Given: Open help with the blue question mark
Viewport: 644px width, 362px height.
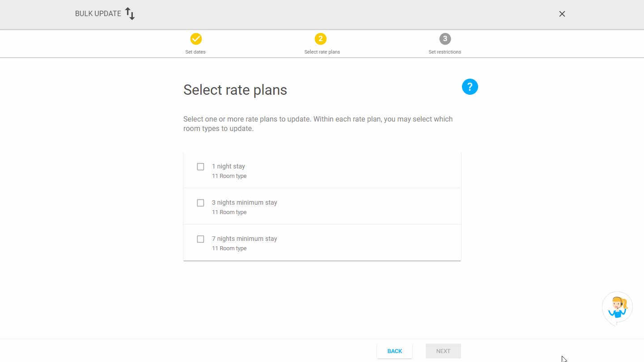Looking at the screenshot, I should (x=470, y=87).
